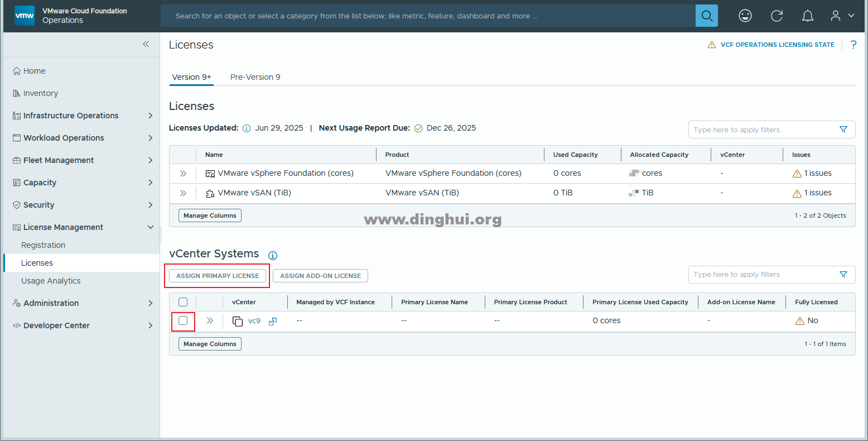Expand the Capacity menu

point(150,183)
